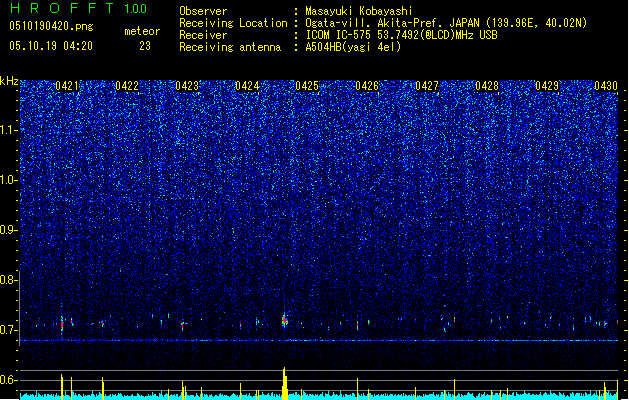Screen dimensions: 629x400
Task: Click the 0428 time marker
Action: [487, 86]
